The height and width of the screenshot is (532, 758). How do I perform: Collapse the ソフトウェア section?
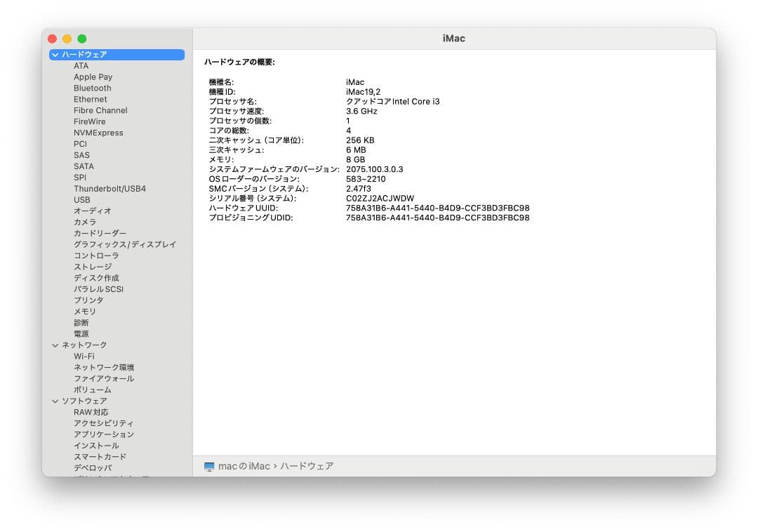coord(55,401)
